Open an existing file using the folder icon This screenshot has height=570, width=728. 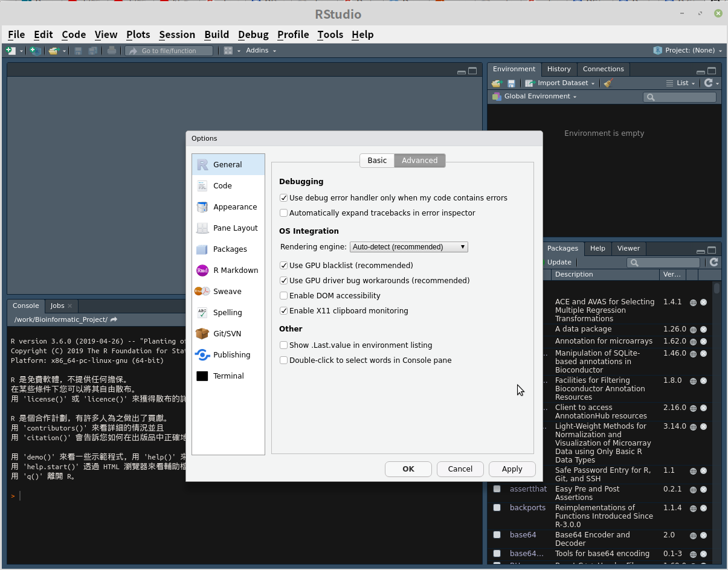tap(53, 50)
